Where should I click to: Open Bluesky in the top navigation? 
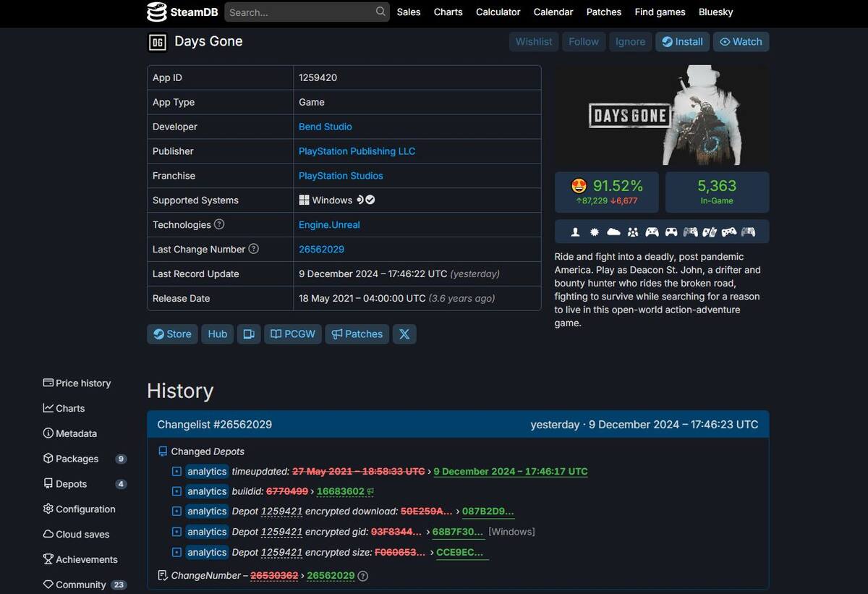coord(716,12)
